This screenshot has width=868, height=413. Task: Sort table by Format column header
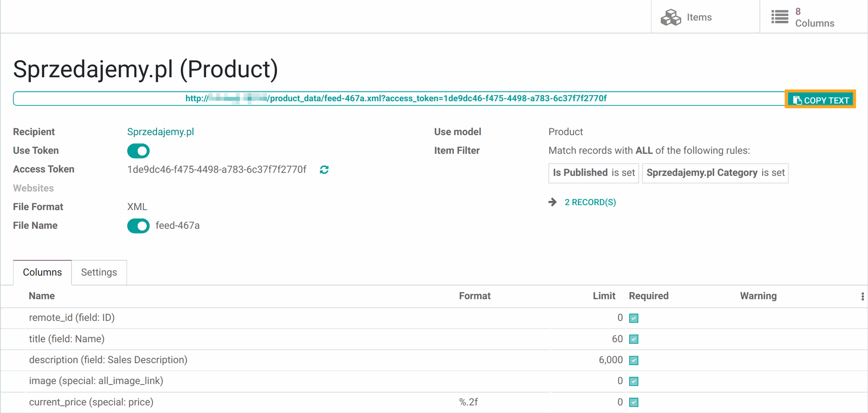(475, 296)
